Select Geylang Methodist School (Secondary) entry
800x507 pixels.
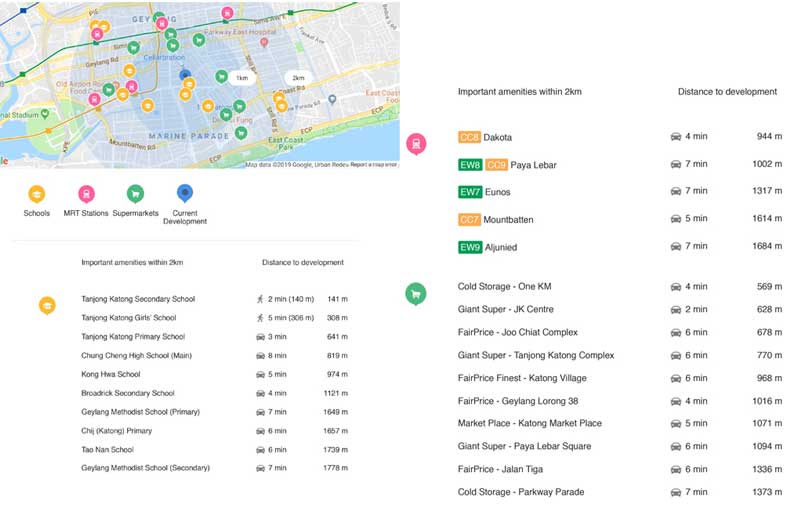pos(145,468)
